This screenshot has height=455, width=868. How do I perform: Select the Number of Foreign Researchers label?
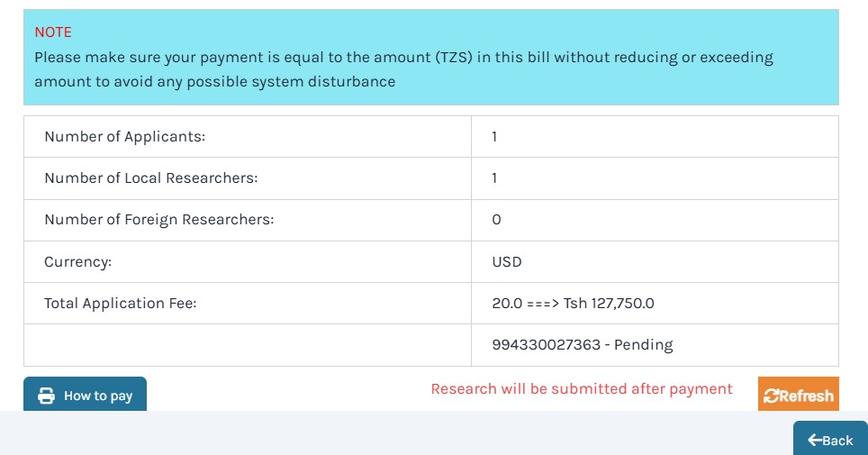point(159,220)
